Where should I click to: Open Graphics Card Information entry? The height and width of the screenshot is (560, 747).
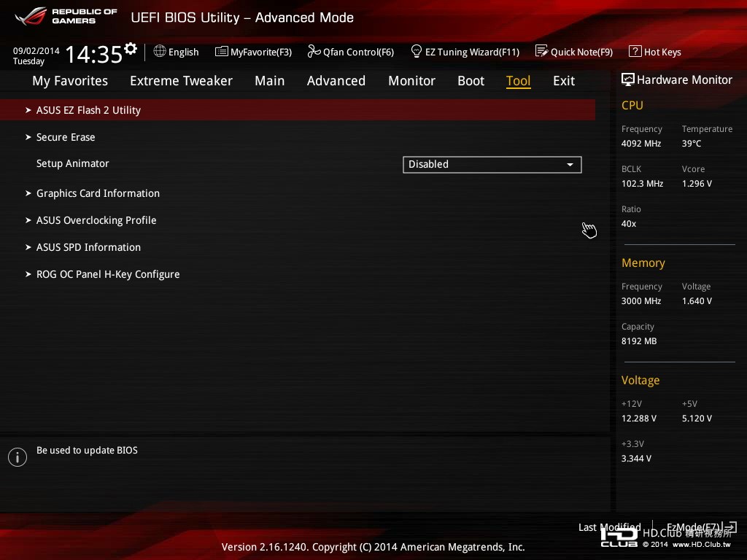[98, 192]
